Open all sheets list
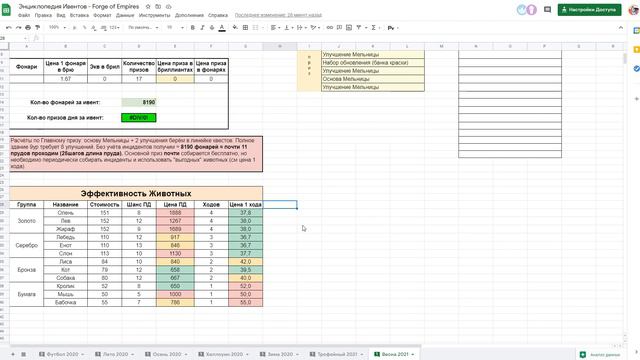This screenshot has width=640, height=360. [23, 354]
